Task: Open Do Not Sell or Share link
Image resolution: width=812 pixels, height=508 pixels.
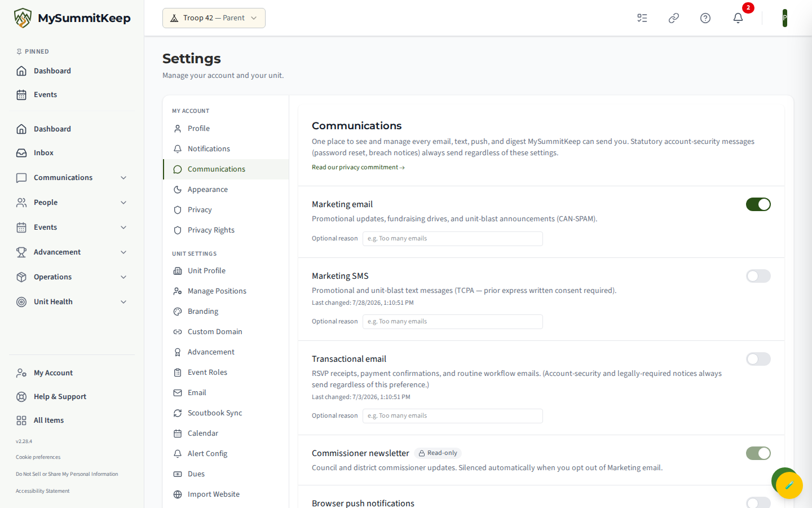Action: click(67, 474)
